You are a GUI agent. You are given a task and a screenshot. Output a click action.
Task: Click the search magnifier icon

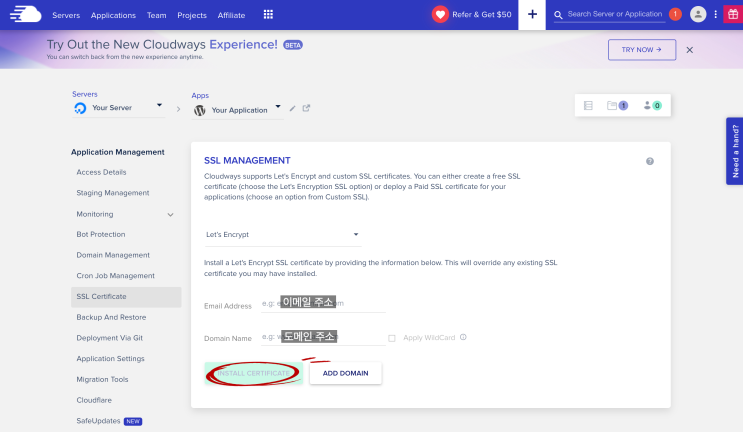point(558,15)
